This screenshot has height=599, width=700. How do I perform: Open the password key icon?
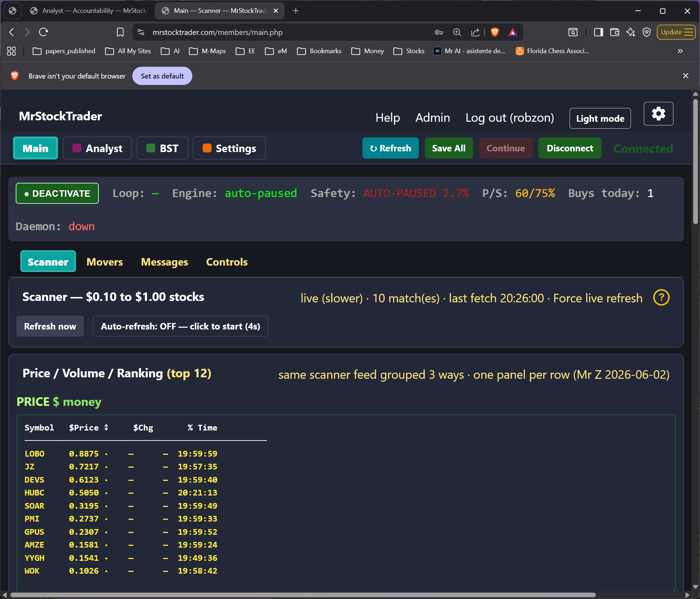point(439,32)
